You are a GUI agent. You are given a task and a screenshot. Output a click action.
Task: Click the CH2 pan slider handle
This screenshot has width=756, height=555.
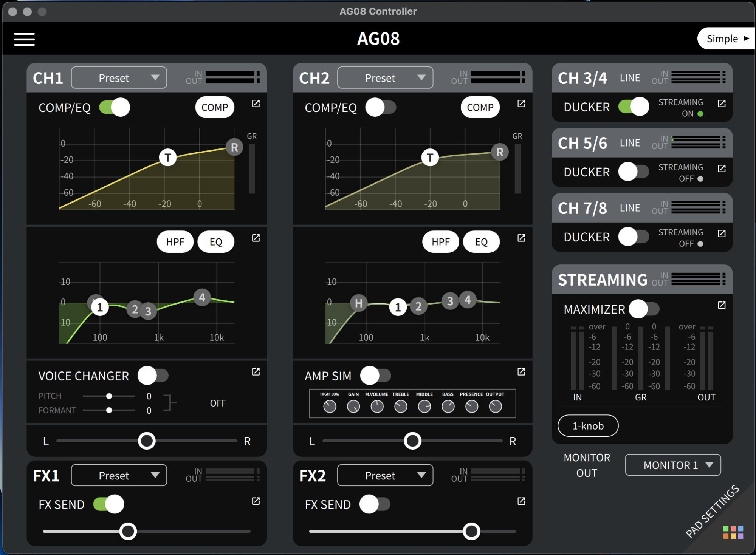pos(412,441)
